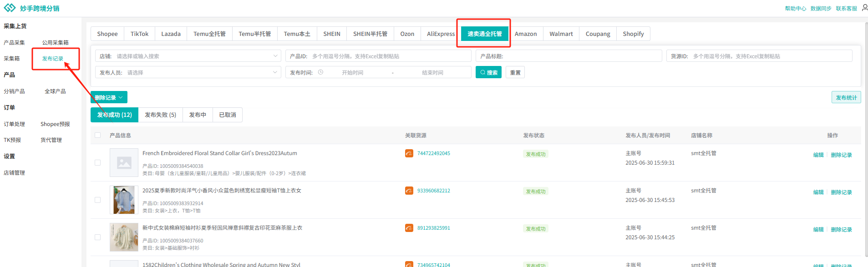This screenshot has height=267, width=868.
Task: Open 订单处理 in the sidebar
Action: click(x=14, y=124)
